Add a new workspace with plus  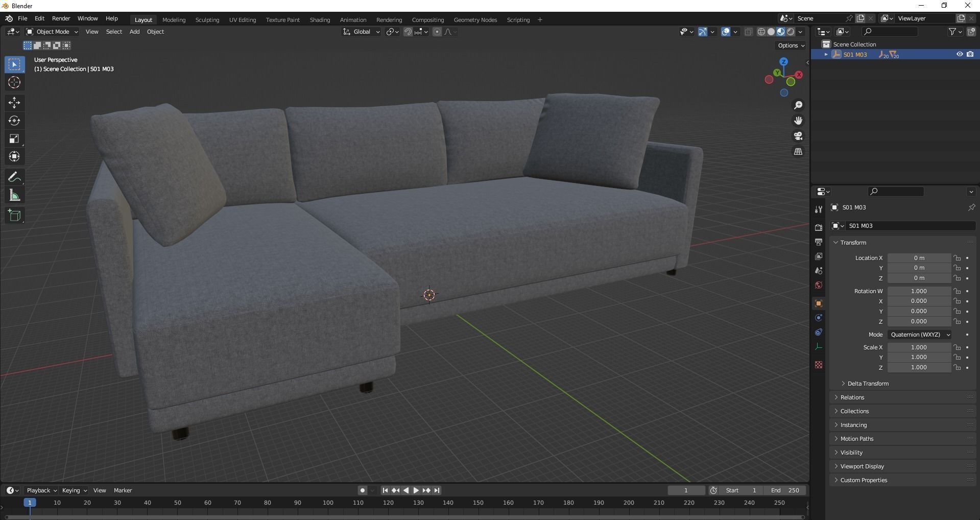click(x=540, y=20)
